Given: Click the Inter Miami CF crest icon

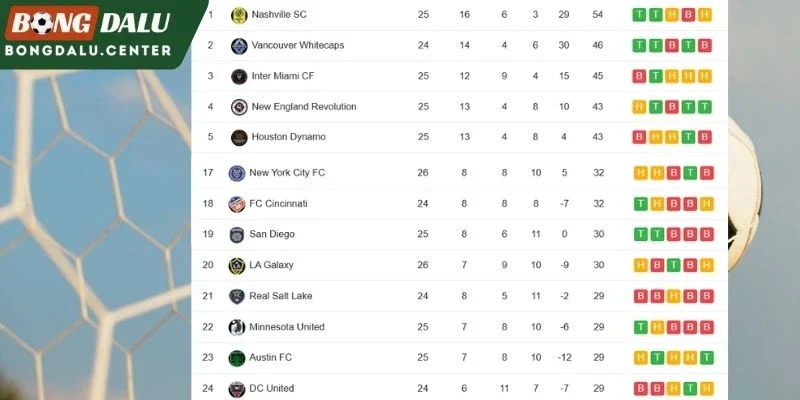Looking at the screenshot, I should pos(239,77).
